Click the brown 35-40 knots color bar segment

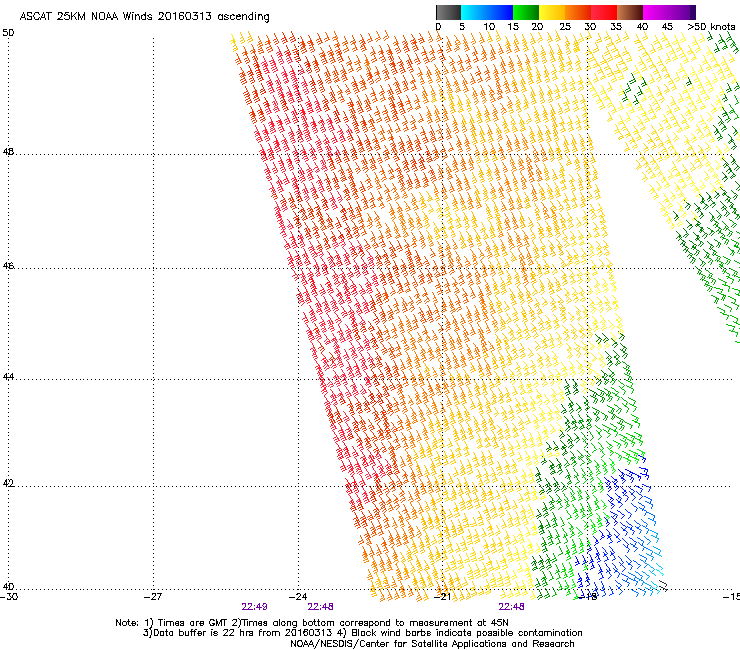630,12
